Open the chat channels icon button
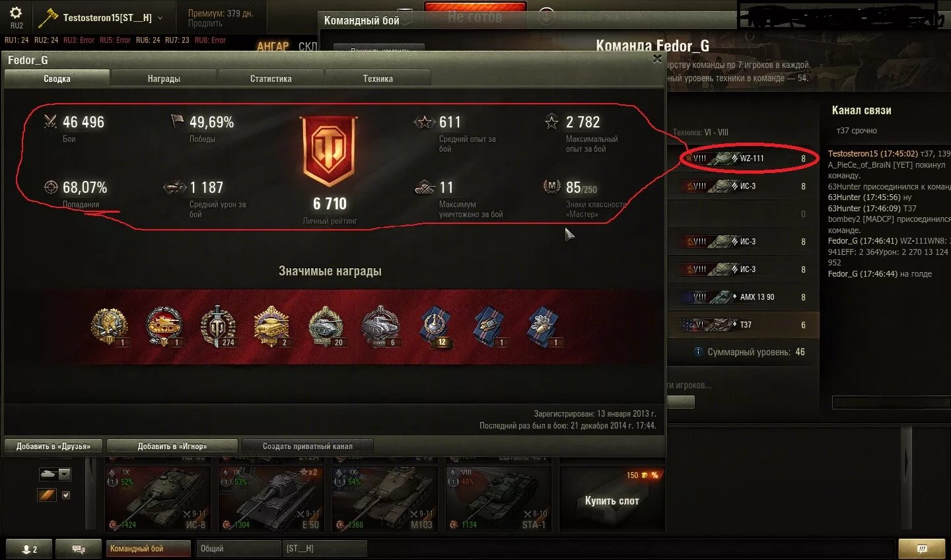This screenshot has width=951, height=560. pyautogui.click(x=78, y=549)
